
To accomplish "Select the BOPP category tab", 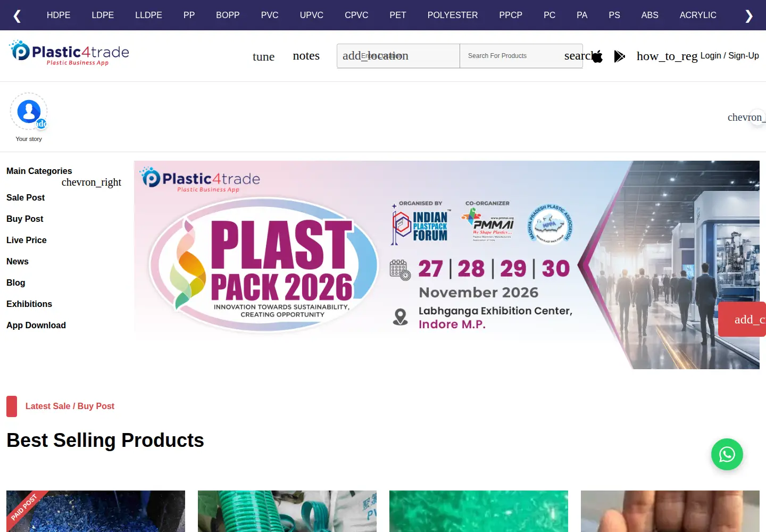I will (228, 15).
